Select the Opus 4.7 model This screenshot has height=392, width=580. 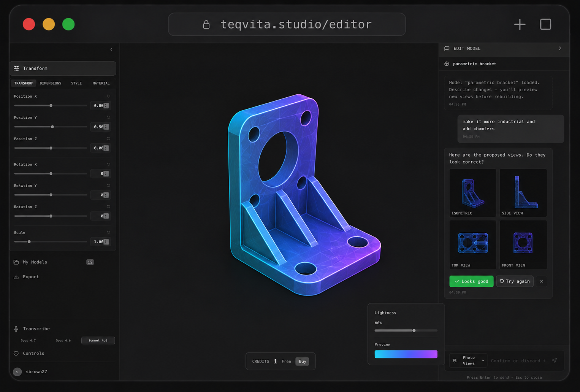[28, 341]
